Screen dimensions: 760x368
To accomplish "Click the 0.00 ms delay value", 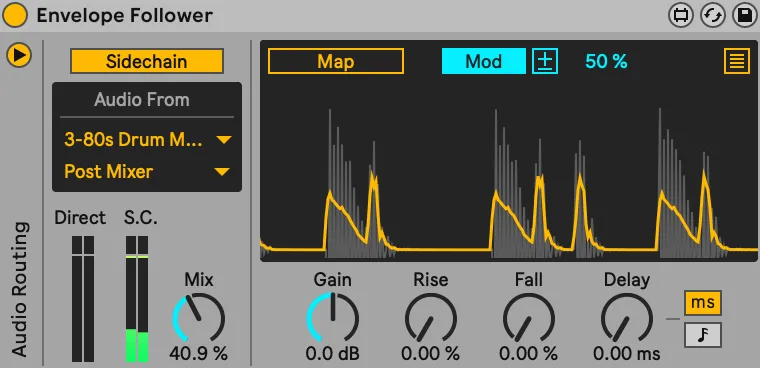I will (x=627, y=353).
